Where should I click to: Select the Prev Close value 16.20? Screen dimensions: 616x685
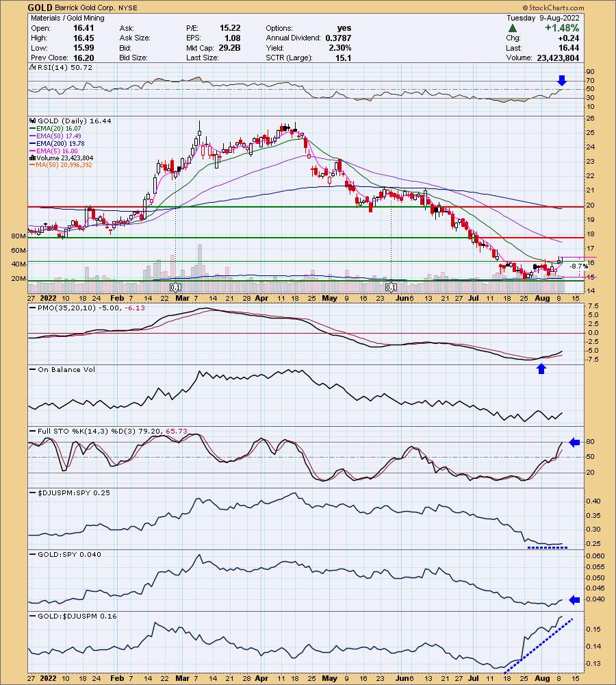coord(84,58)
